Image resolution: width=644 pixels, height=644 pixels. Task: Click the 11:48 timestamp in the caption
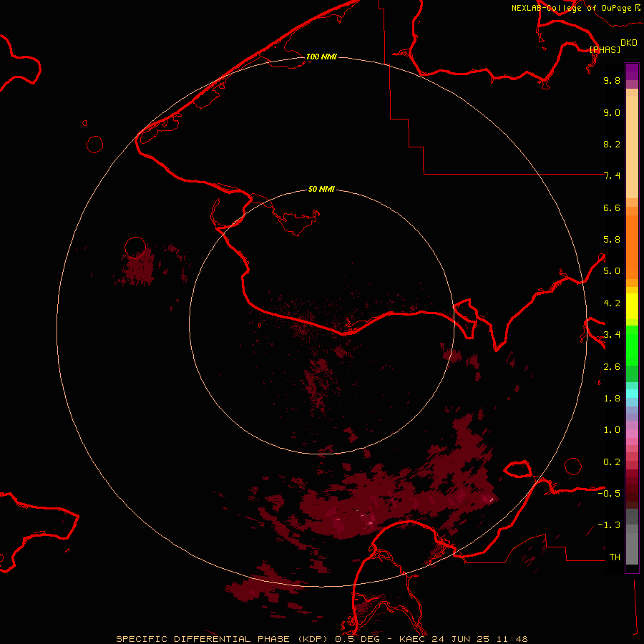(512, 639)
